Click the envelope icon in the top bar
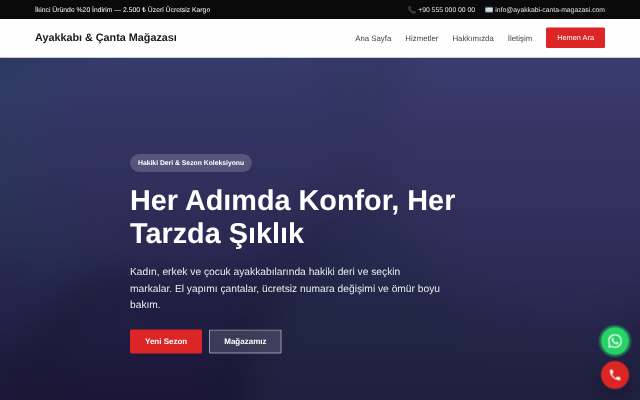Screen dimensions: 640x400 click(x=489, y=10)
